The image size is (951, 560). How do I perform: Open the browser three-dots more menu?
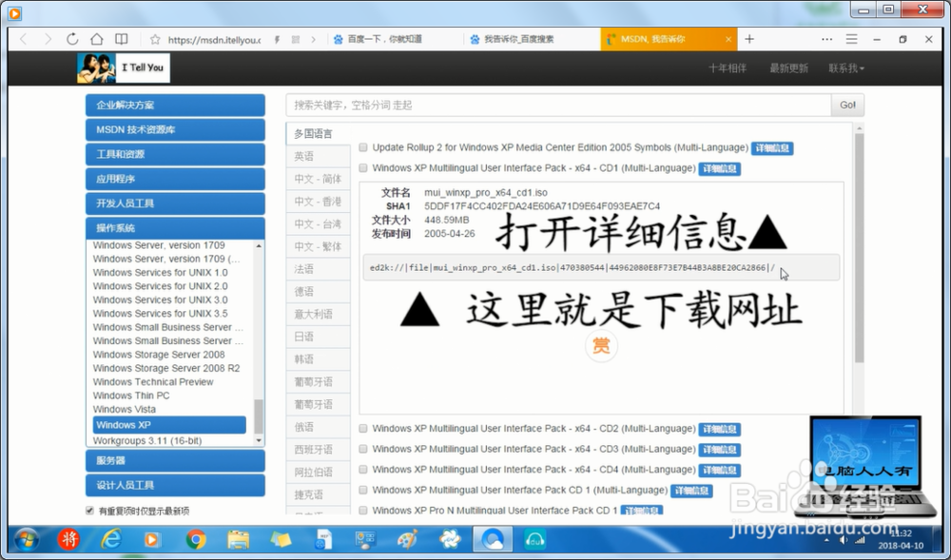pos(826,39)
